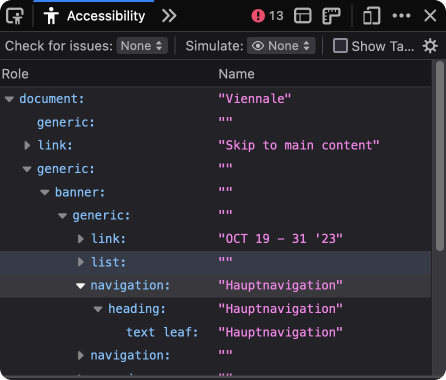
Task: Click the "Skip to main content" name
Action: pyautogui.click(x=299, y=145)
